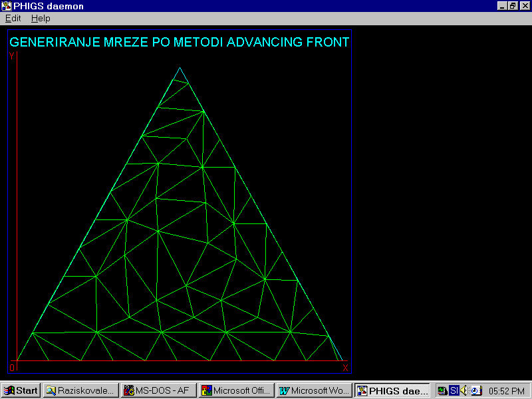The height and width of the screenshot is (399, 532).
Task: Click the leftmost system tray icon
Action: 442,390
